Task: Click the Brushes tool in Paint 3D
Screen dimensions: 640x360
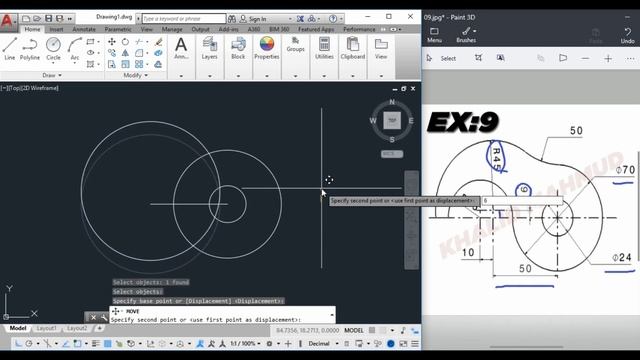Action: 466,35
